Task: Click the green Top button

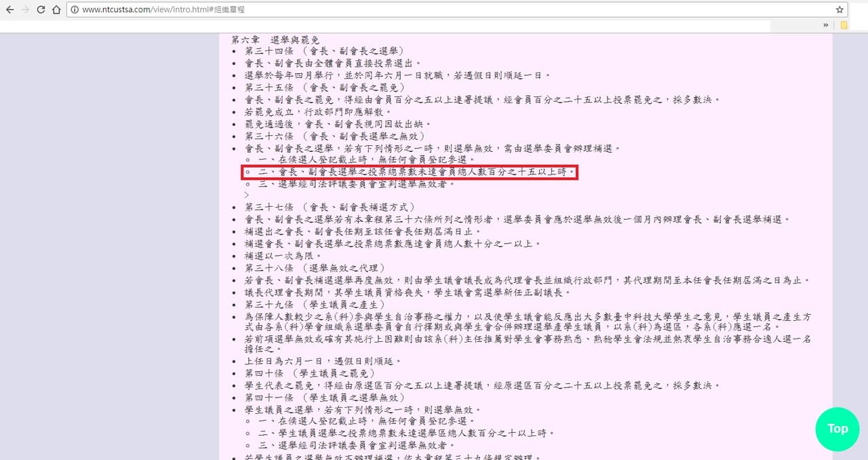Action: [x=837, y=429]
